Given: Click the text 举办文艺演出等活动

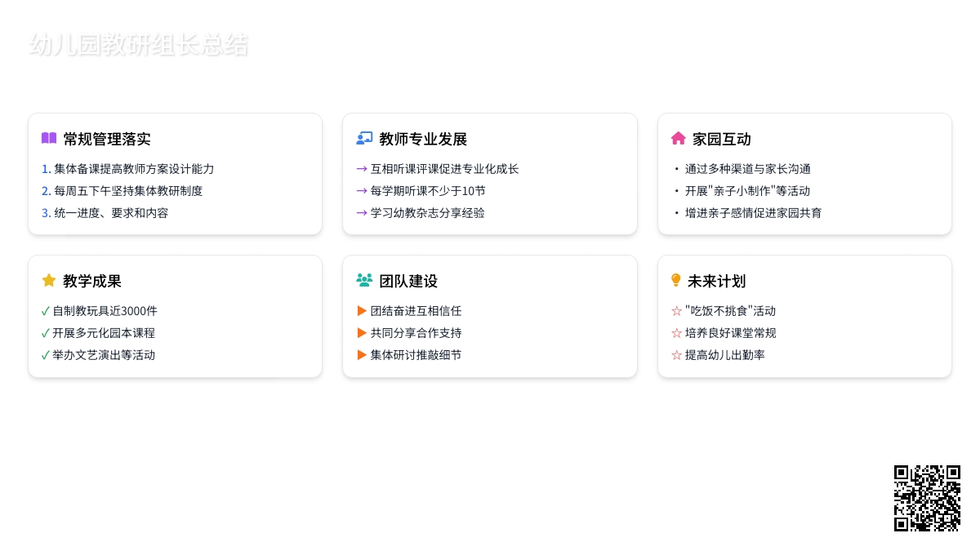Looking at the screenshot, I should [104, 355].
